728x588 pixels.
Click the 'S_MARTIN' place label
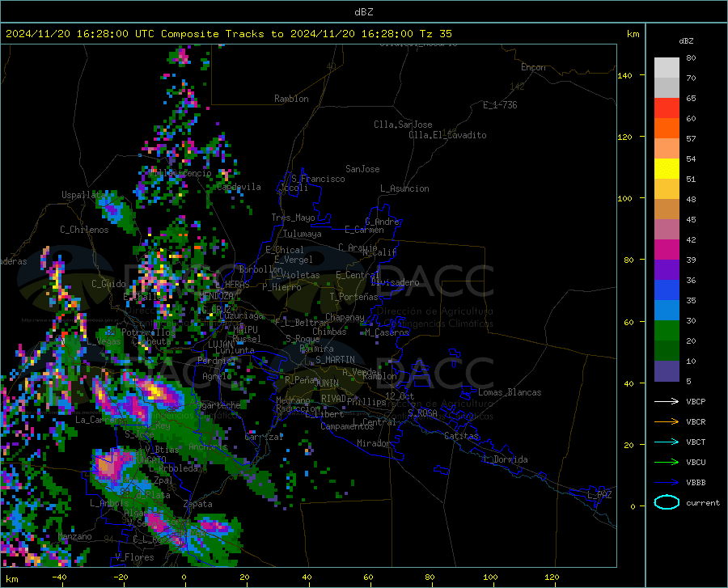click(x=335, y=360)
